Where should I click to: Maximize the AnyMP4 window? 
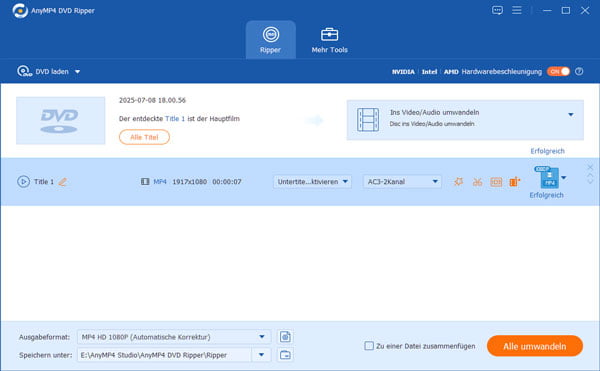pos(566,10)
